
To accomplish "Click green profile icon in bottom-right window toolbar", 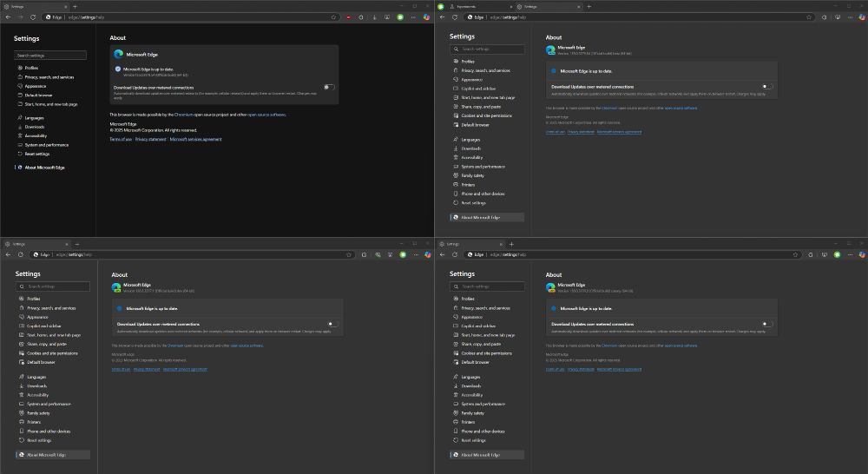I will coord(837,254).
